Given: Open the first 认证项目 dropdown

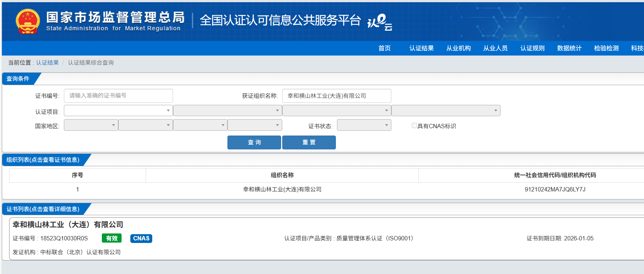Looking at the screenshot, I should [x=118, y=111].
